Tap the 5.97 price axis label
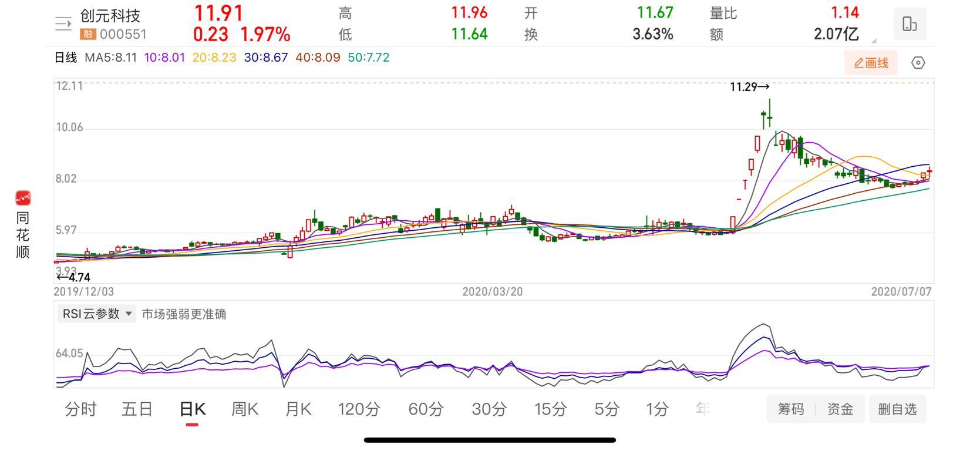 (x=66, y=230)
